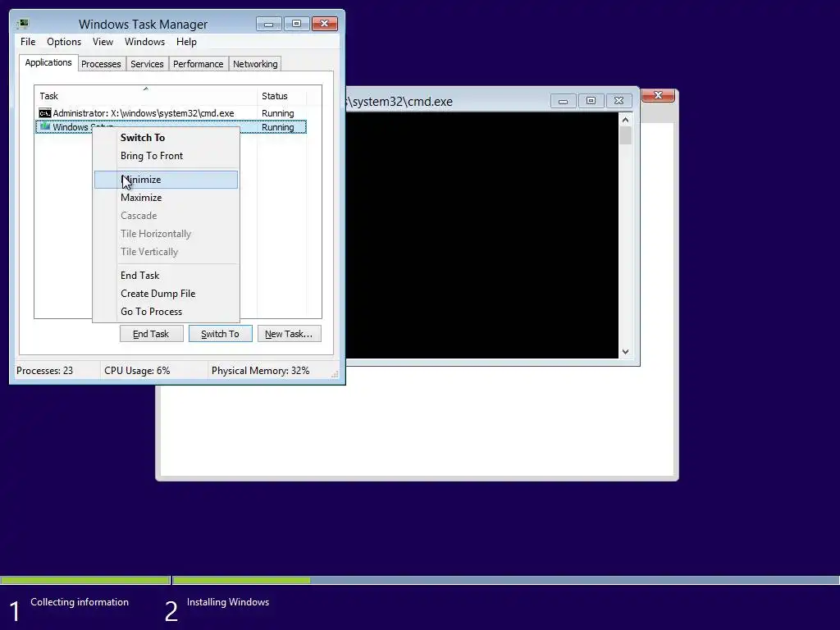Viewport: 840px width, 630px height.
Task: Click the Processes: 23 status entry
Action: (x=45, y=371)
